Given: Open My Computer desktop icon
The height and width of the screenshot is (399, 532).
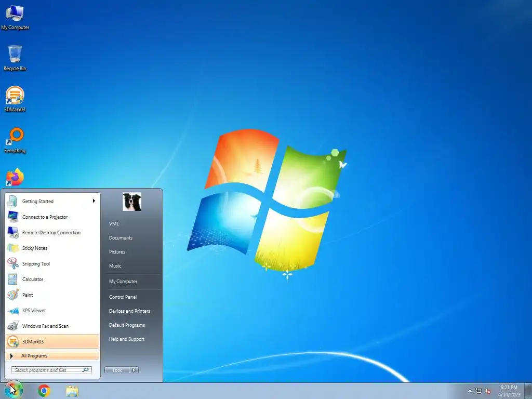Looking at the screenshot, I should click(15, 18).
